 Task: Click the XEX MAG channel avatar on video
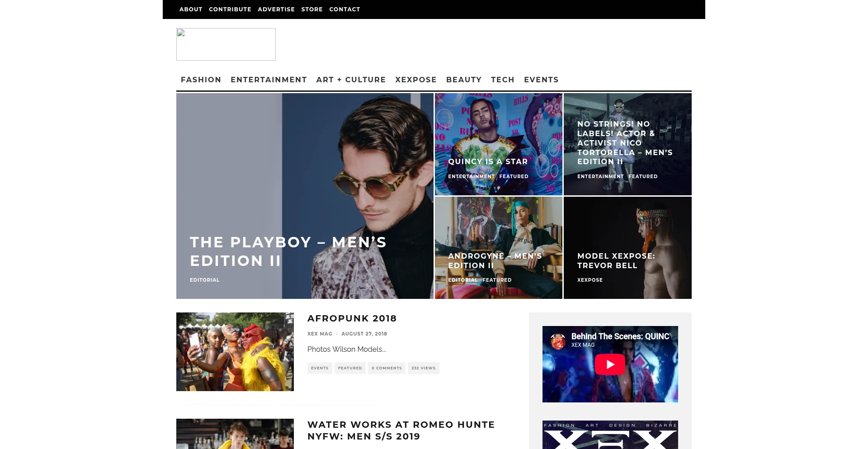pos(558,340)
